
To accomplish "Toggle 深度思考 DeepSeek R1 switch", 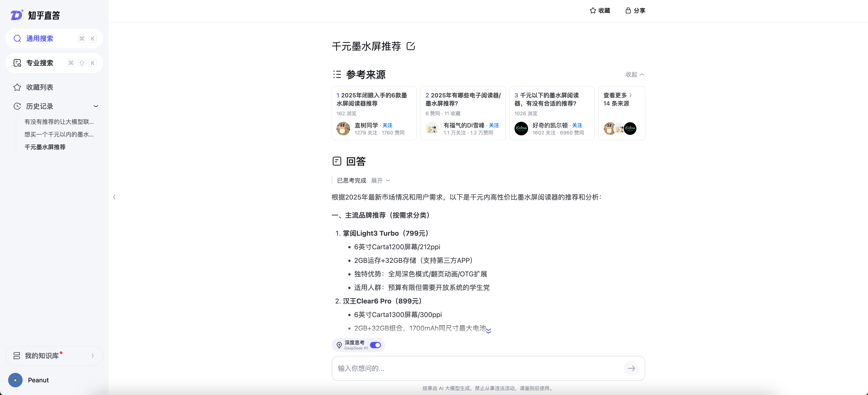I will point(375,345).
